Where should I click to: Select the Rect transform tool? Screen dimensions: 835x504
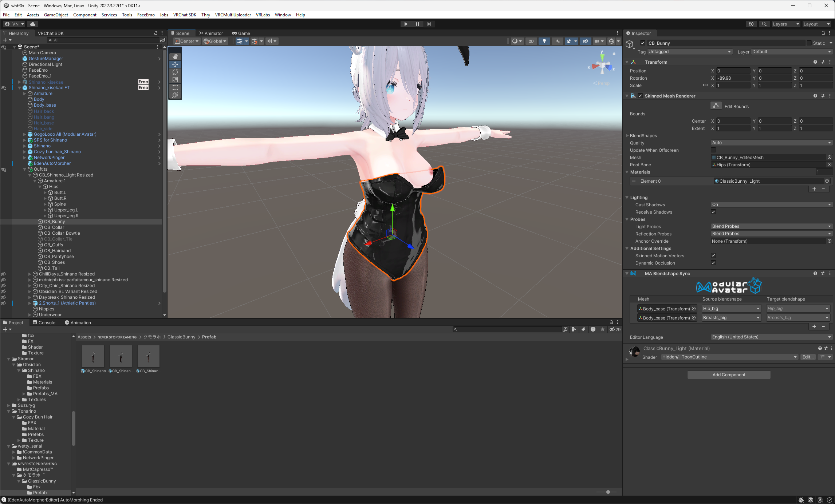175,87
